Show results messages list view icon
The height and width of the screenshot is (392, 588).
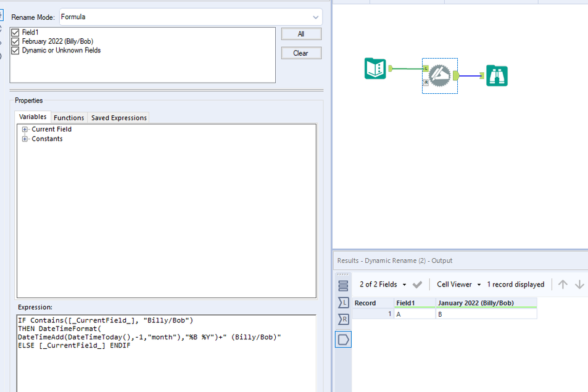coord(343,286)
